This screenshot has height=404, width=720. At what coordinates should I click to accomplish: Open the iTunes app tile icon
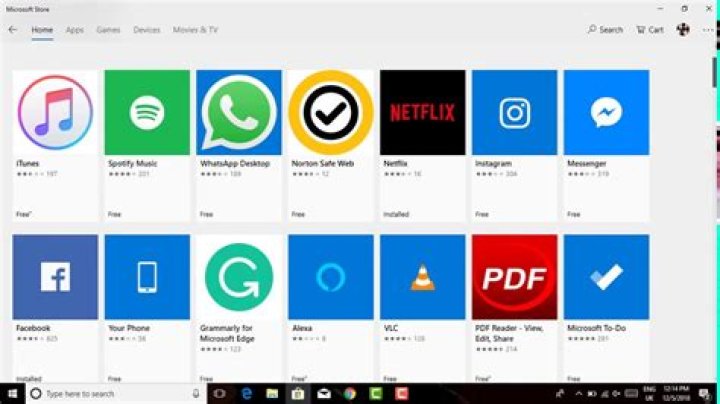[55, 112]
